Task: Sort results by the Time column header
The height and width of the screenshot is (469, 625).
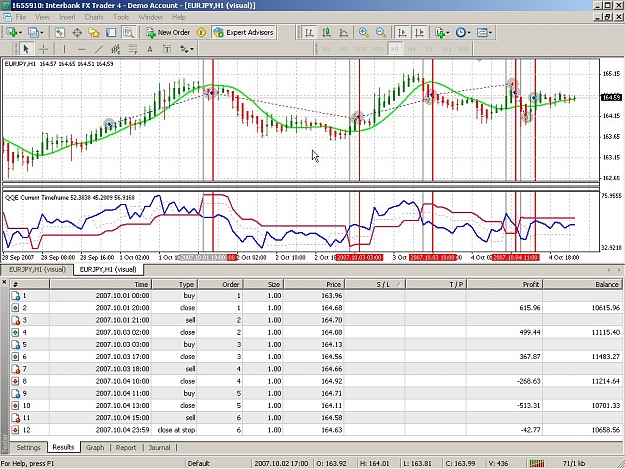Action: pos(100,284)
